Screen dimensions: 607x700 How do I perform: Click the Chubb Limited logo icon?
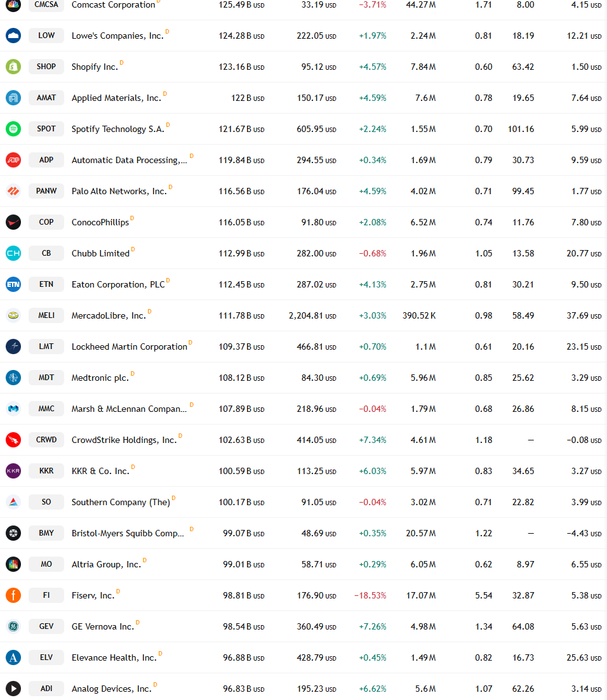click(x=13, y=253)
